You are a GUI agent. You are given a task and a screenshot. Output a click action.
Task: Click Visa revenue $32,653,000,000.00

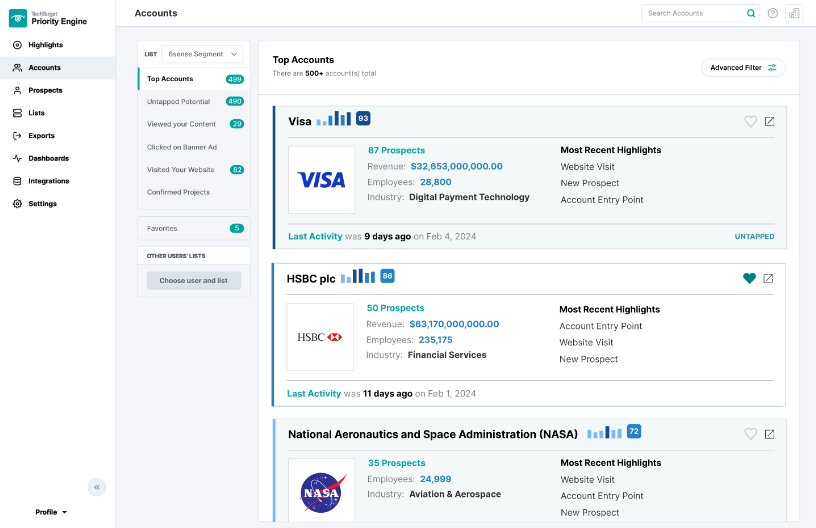coord(456,166)
